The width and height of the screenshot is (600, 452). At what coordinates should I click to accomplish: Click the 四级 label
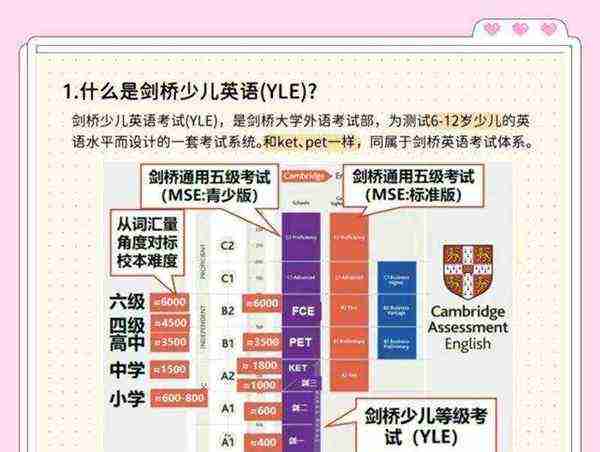click(127, 325)
